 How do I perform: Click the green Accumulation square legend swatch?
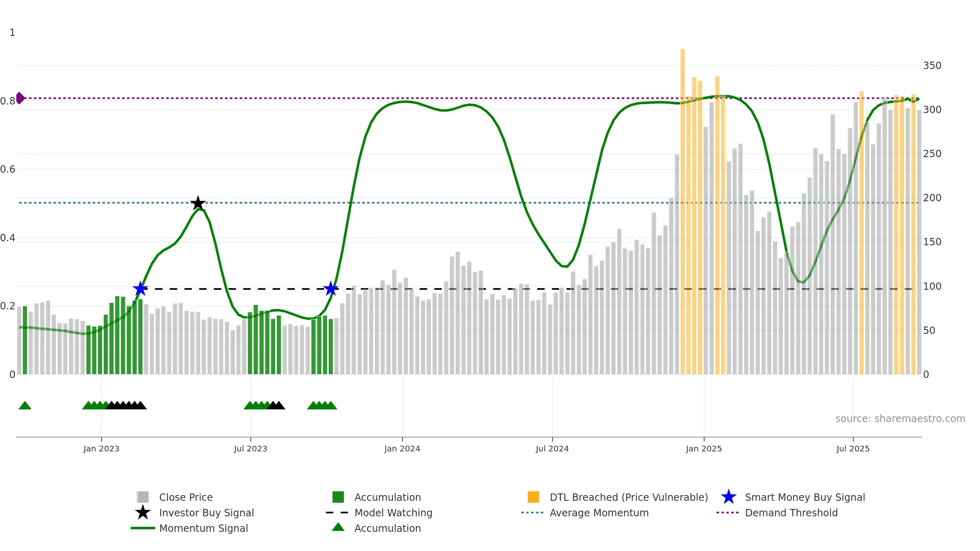(x=338, y=497)
